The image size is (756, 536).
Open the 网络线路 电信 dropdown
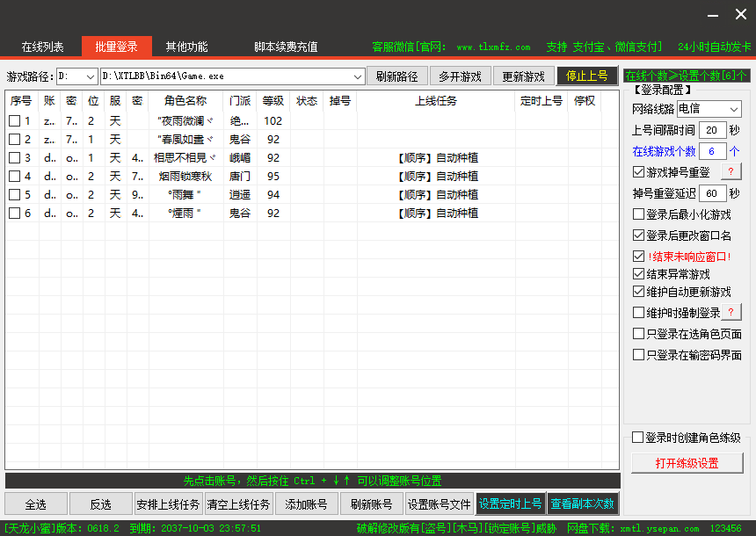pos(709,109)
